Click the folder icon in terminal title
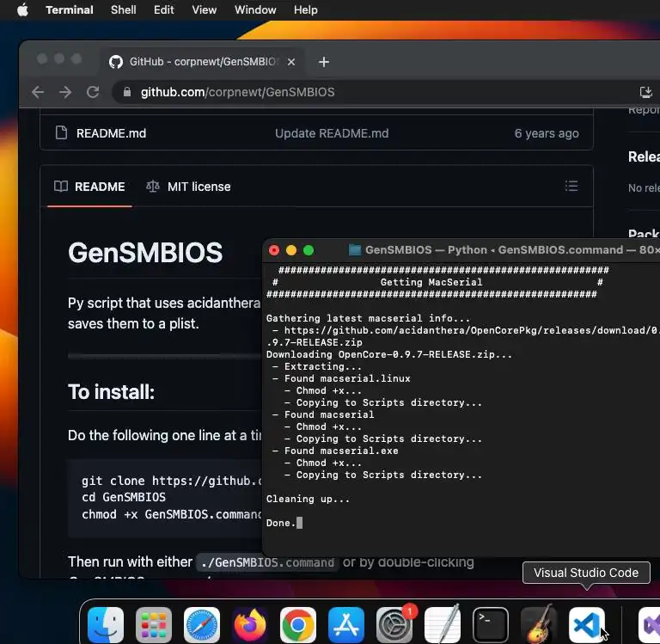 [x=355, y=250]
